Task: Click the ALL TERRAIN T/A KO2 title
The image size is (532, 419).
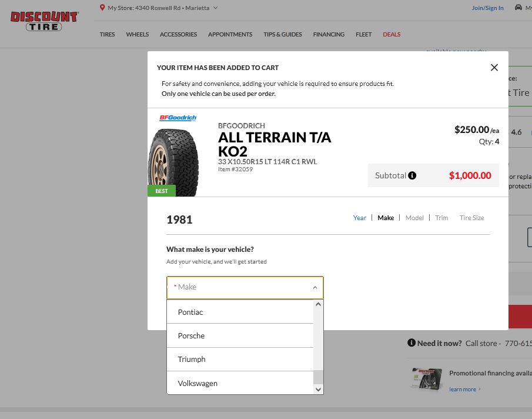Action: tap(275, 144)
